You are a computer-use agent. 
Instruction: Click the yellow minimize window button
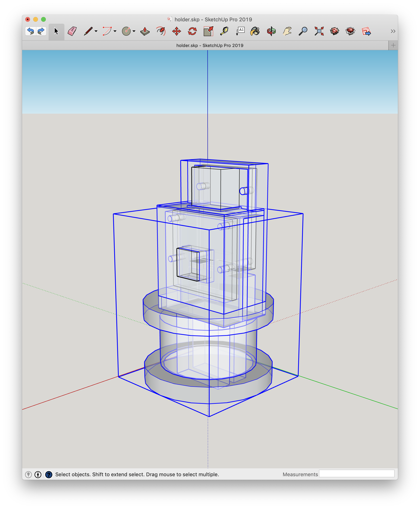pos(36,19)
